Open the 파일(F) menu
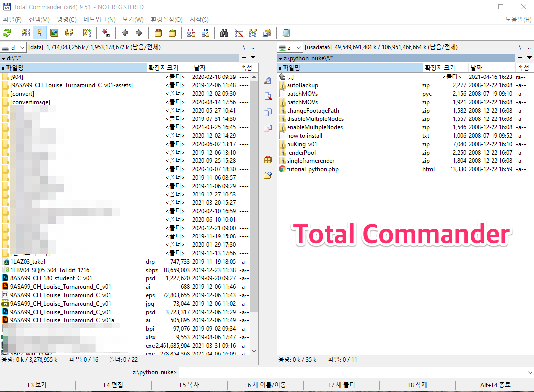534x392 pixels. pyautogui.click(x=12, y=19)
